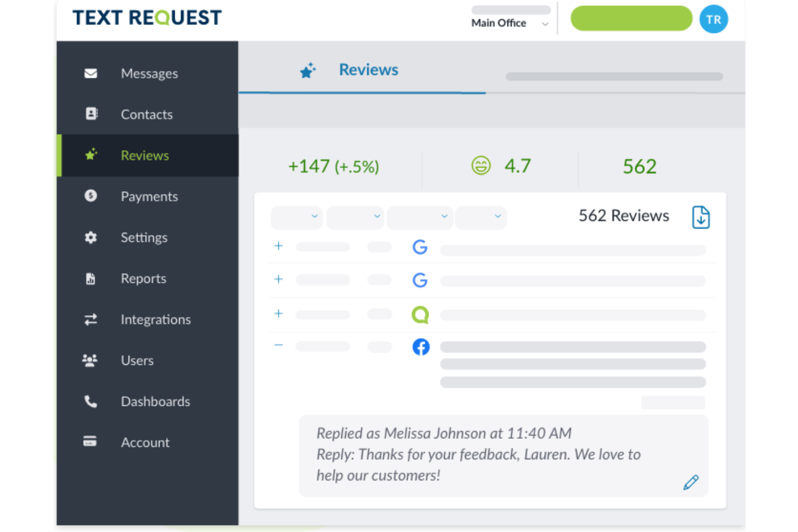Click the Reports document chart icon
This screenshot has width=798, height=532.
point(91,278)
